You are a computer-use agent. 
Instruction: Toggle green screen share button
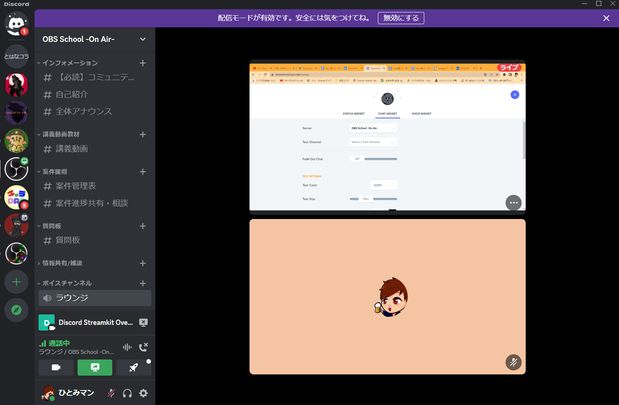95,368
